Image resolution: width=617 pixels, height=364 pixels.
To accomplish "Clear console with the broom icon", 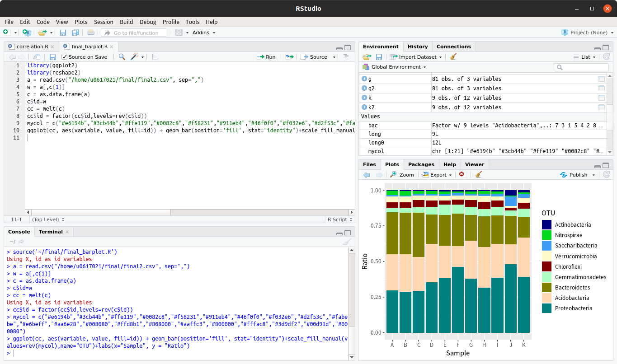I will (x=347, y=242).
